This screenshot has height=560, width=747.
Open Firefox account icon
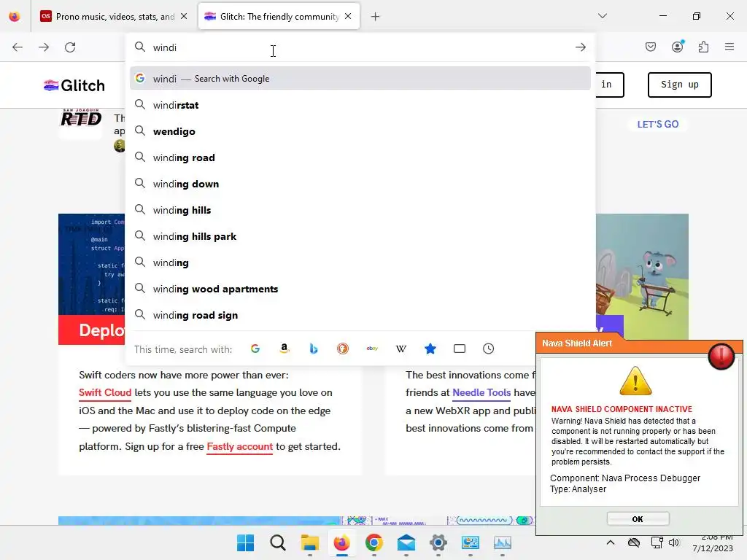[x=678, y=47]
